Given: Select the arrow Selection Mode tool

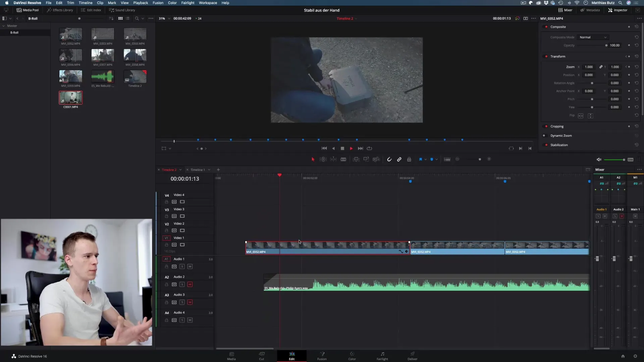Looking at the screenshot, I should coord(313,160).
